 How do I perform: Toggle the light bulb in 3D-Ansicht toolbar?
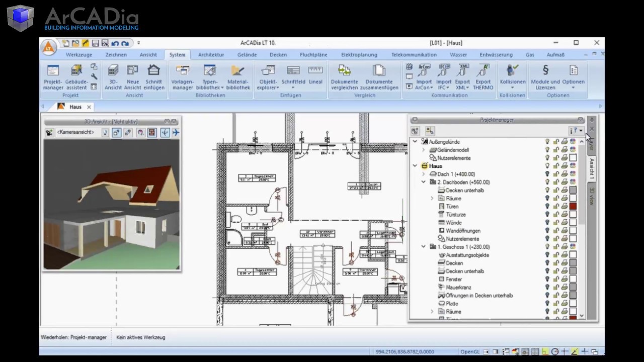(x=105, y=132)
